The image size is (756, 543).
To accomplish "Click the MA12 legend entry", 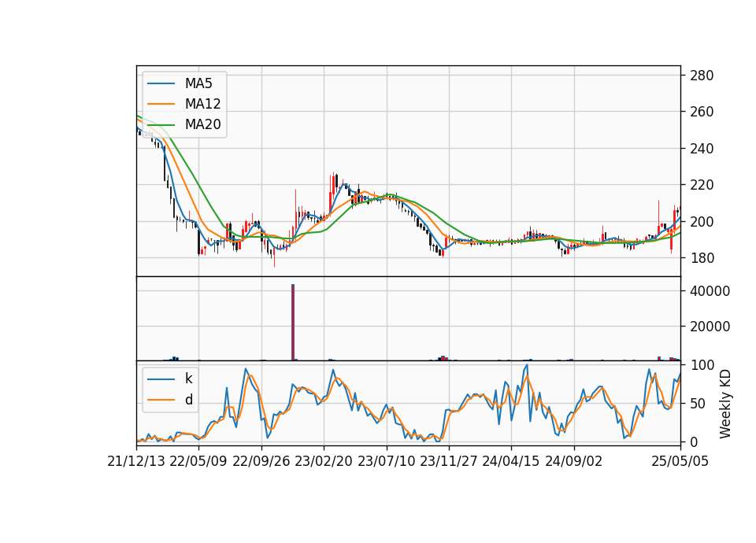I will pos(184,104).
